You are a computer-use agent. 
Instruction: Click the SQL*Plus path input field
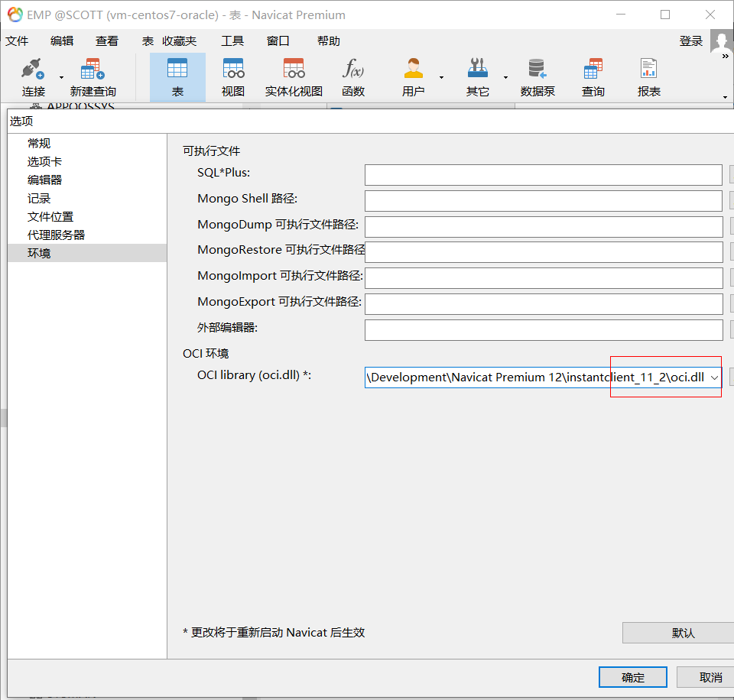544,174
